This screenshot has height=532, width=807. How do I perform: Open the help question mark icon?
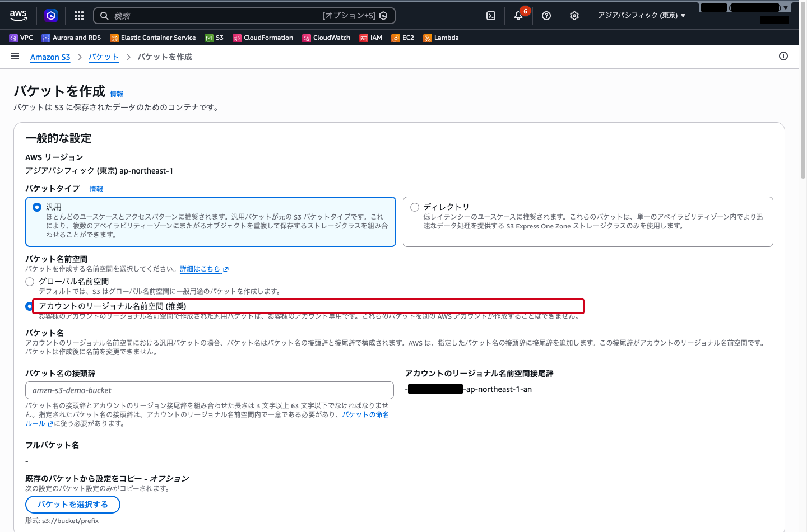tap(546, 16)
